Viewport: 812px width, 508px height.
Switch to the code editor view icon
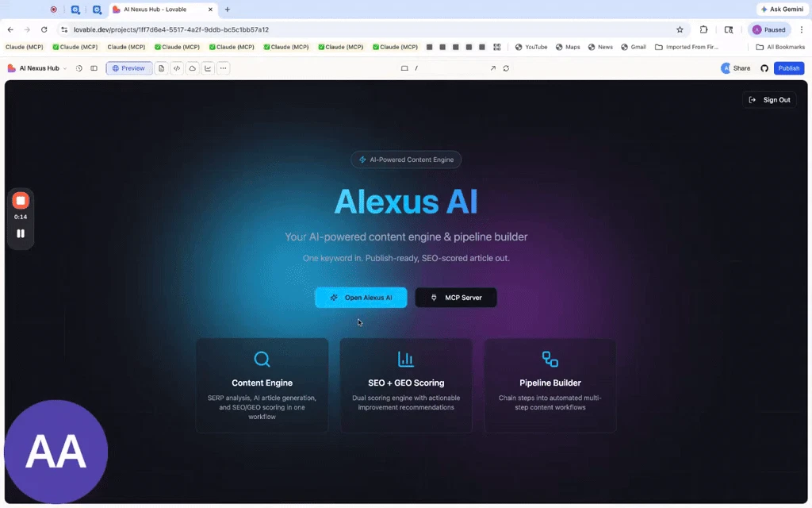click(177, 68)
